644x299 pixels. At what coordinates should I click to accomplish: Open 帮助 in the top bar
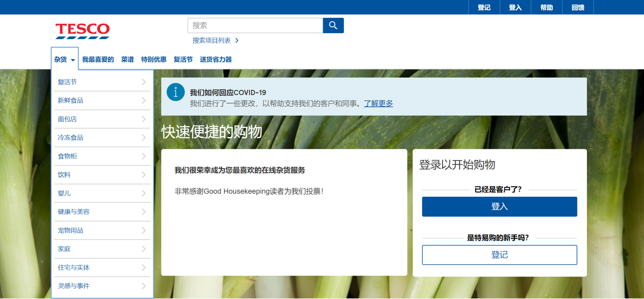(x=546, y=7)
